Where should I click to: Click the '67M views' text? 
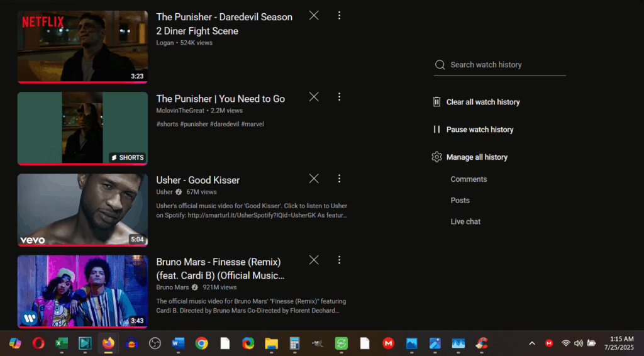[x=201, y=192]
